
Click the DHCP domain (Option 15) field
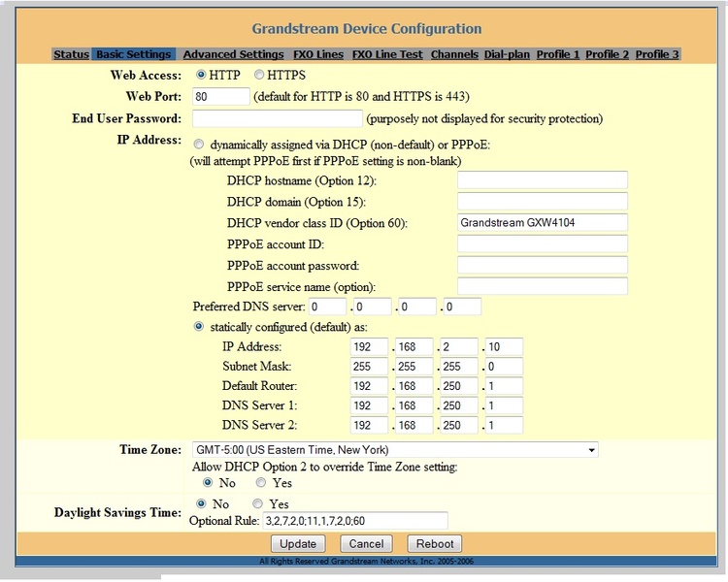543,202
